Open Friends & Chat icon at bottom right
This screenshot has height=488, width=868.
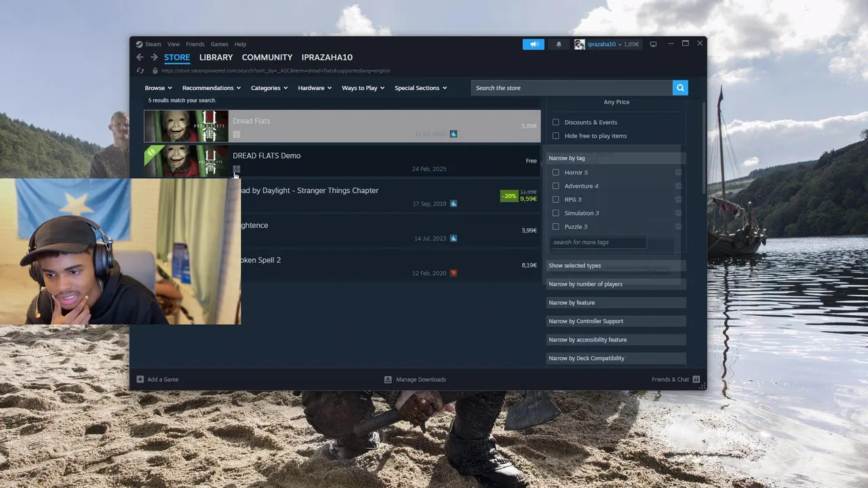click(x=696, y=380)
